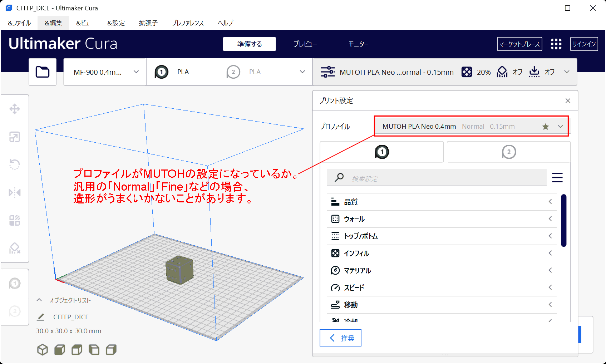Collapse the オブジェクトリスト object list

point(39,300)
